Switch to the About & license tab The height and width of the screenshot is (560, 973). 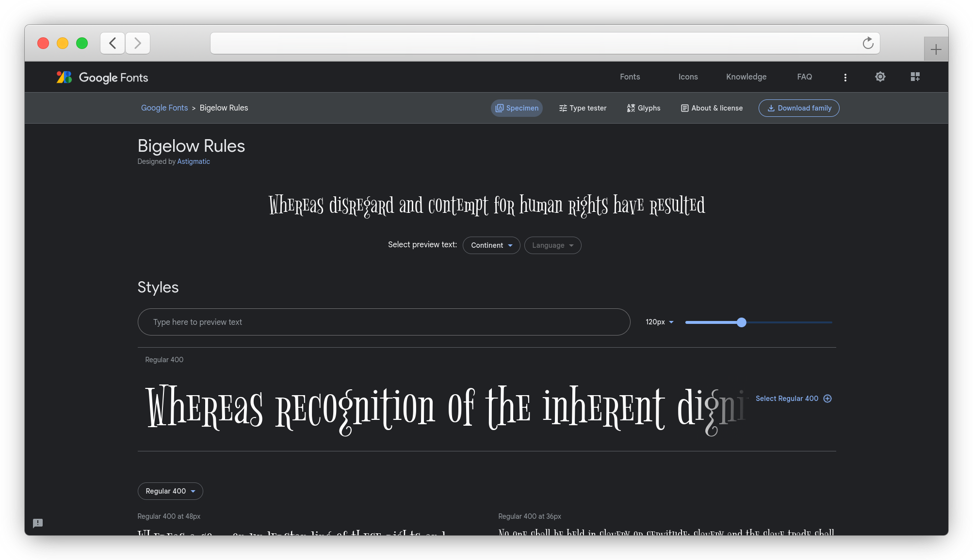tap(712, 108)
